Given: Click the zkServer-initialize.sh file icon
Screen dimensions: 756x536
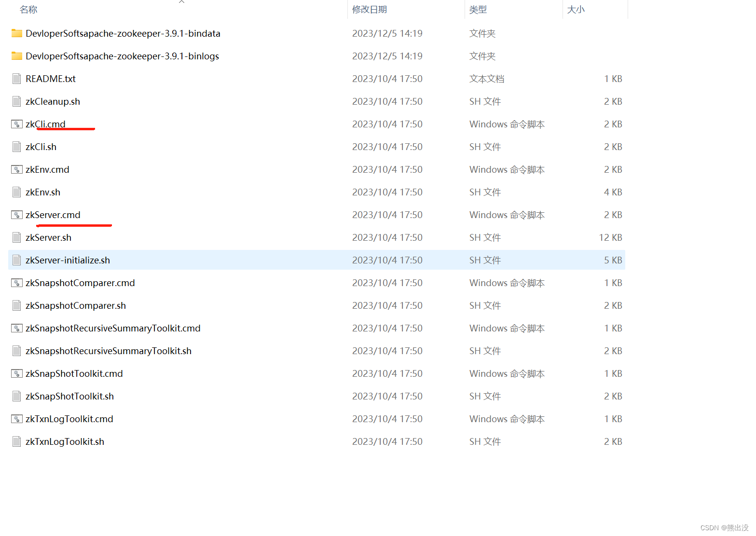Looking at the screenshot, I should pos(17,260).
